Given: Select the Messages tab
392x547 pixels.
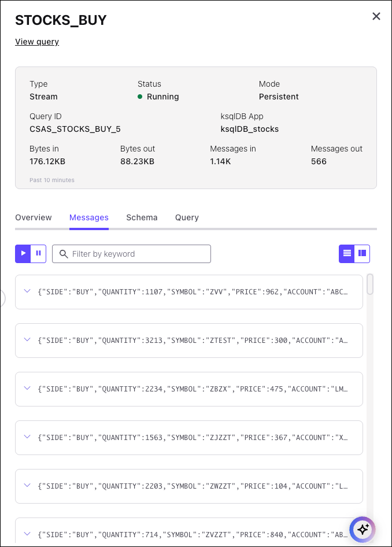Looking at the screenshot, I should tap(89, 217).
